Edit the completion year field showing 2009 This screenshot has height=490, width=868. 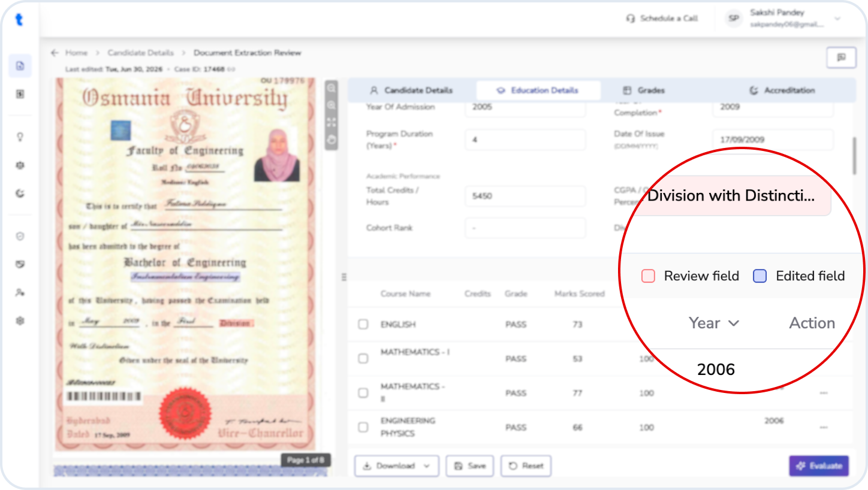[x=773, y=107]
